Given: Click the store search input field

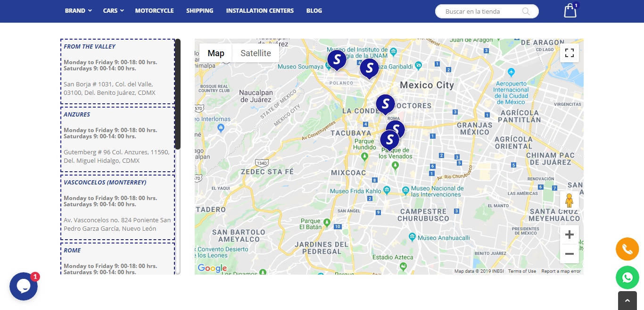Looking at the screenshot, I should pyautogui.click(x=481, y=11).
